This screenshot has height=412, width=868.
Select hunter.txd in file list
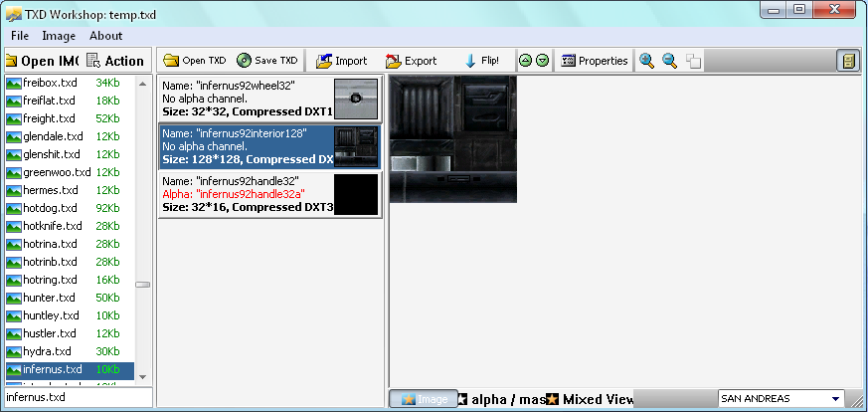point(70,298)
